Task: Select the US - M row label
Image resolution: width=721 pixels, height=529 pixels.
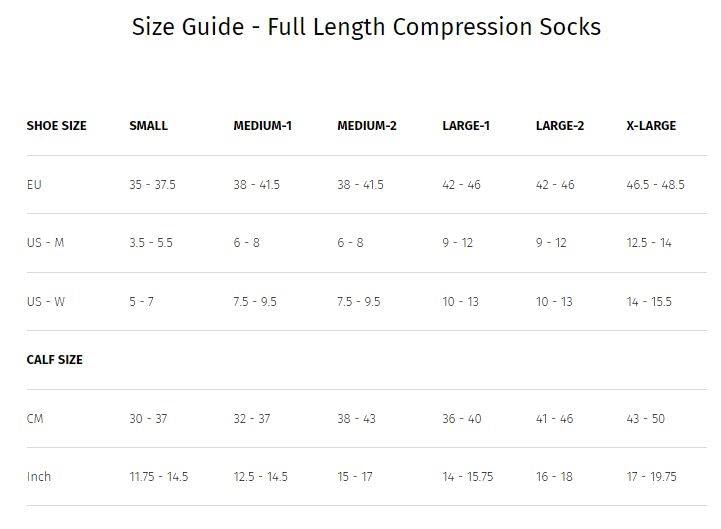Action: [x=45, y=243]
